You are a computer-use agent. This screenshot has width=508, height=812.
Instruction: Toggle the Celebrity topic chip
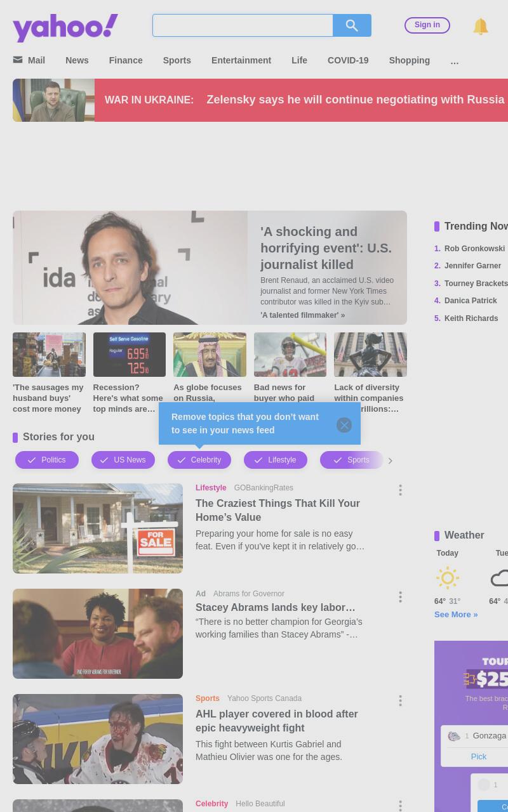coord(199,460)
